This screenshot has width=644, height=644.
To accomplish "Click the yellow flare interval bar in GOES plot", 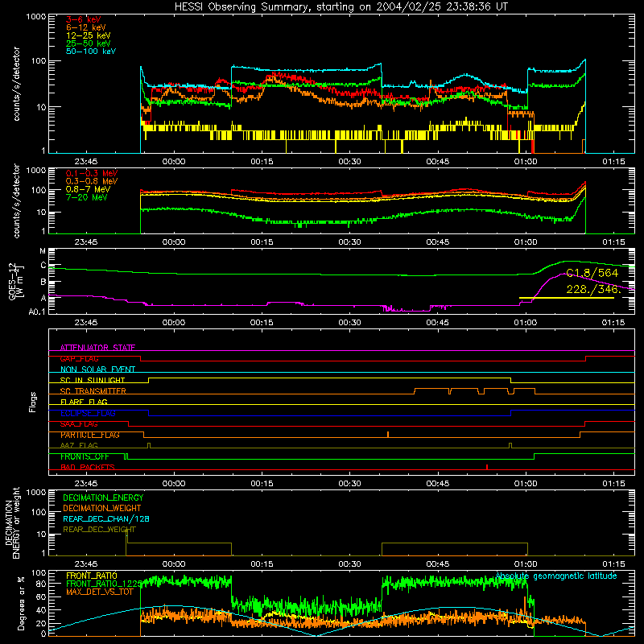I will [567, 298].
